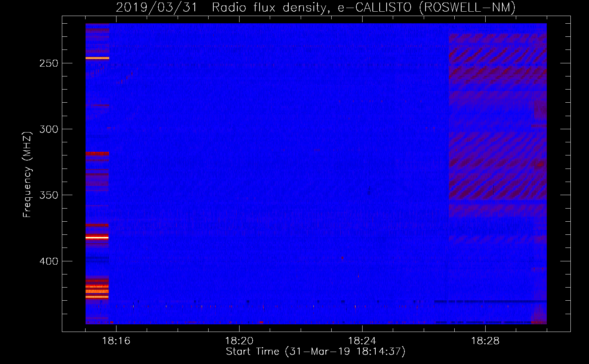Click the '250' frequency tick label
The width and height of the screenshot is (589, 364).
point(49,63)
